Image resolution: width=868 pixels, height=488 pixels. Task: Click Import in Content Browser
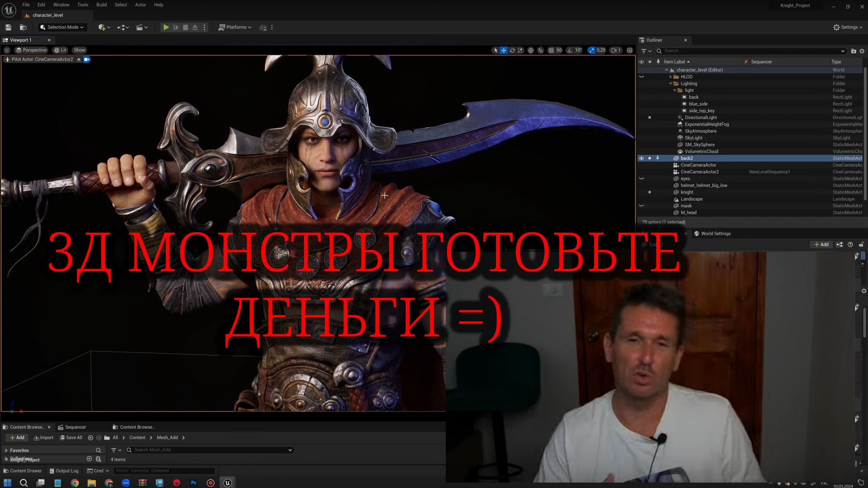43,438
